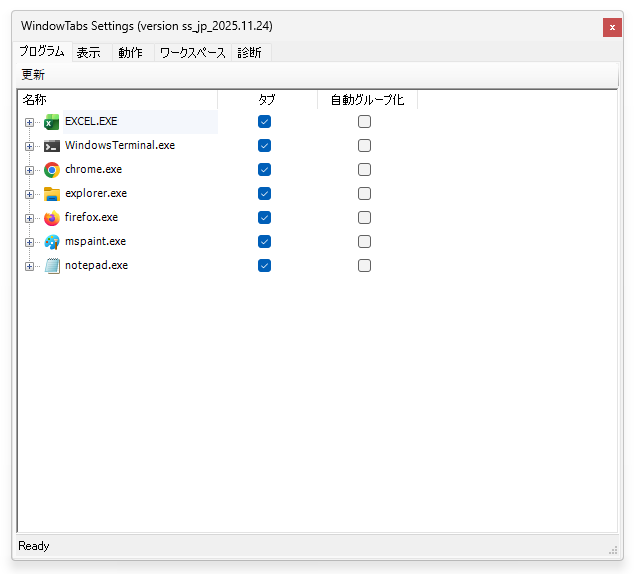Open the ワークスペース tab

[x=192, y=53]
